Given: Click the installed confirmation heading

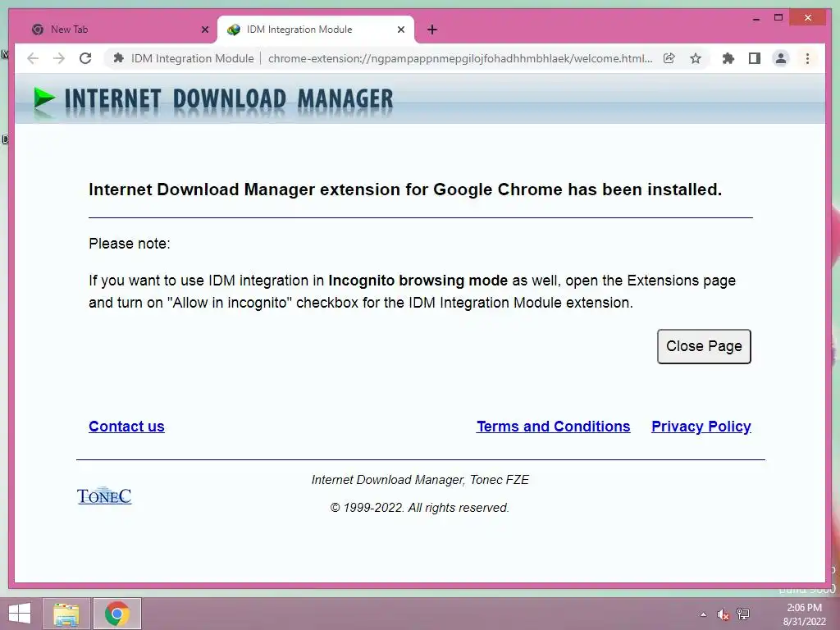Looking at the screenshot, I should pyautogui.click(x=405, y=189).
